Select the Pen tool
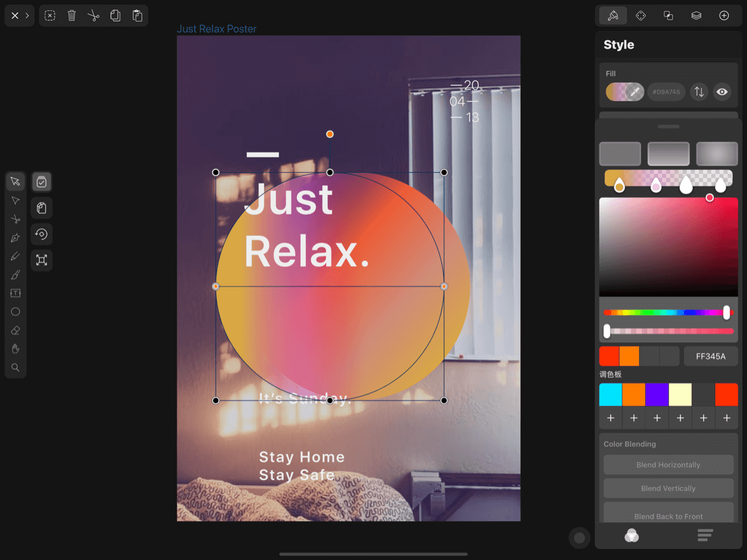 click(x=15, y=237)
